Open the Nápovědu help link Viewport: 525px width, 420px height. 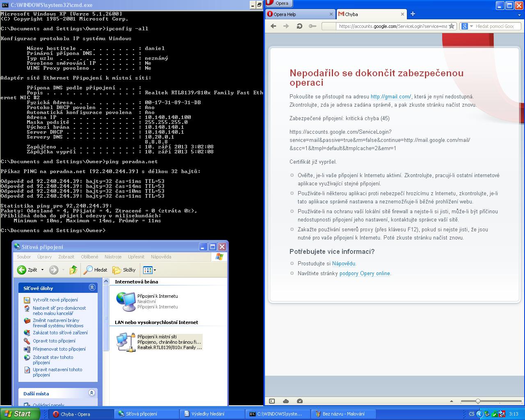coord(344,264)
